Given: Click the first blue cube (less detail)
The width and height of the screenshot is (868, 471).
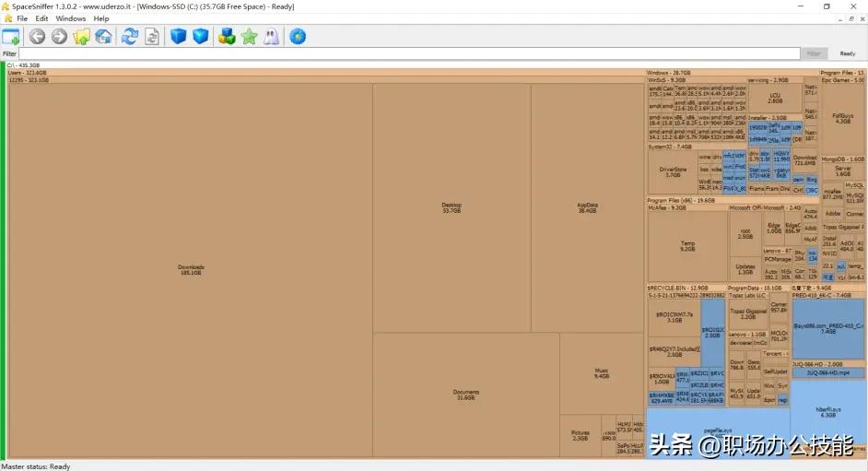Looking at the screenshot, I should tap(178, 37).
